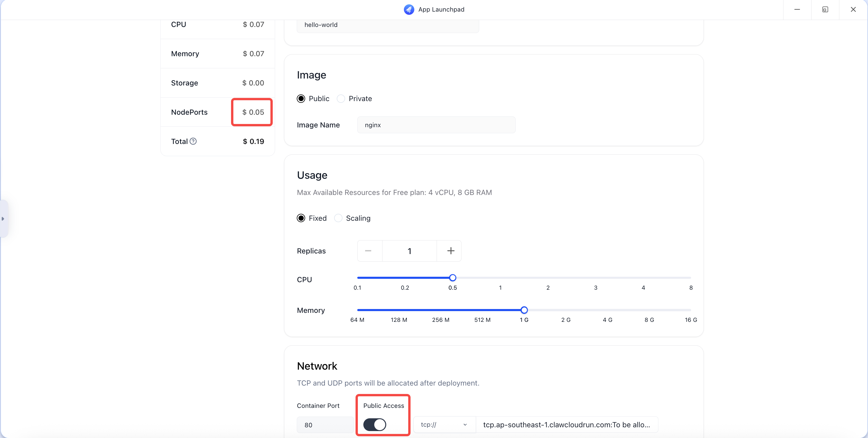Expand the left sidebar arrow handle
The width and height of the screenshot is (868, 438).
point(3,219)
